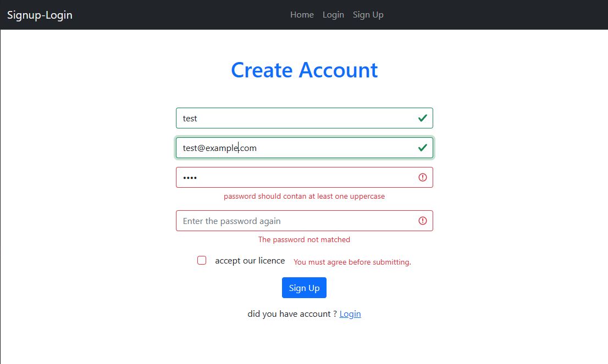Follow the Login link below the form

click(350, 314)
